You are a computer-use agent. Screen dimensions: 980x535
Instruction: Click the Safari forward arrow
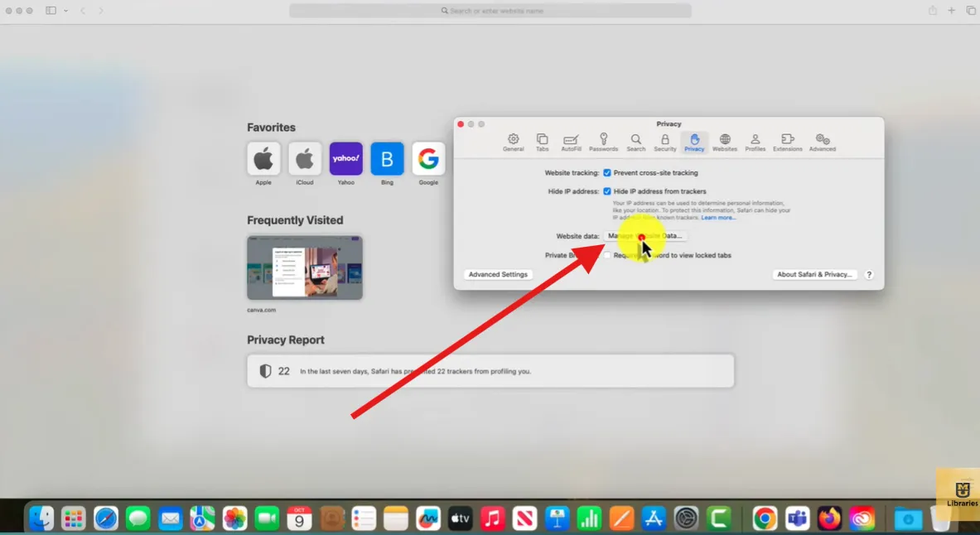[x=100, y=11]
